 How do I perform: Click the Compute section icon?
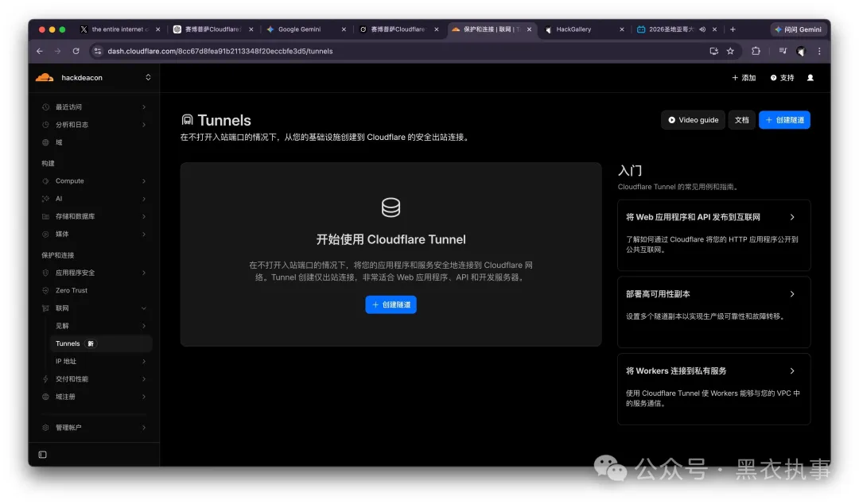coord(45,180)
